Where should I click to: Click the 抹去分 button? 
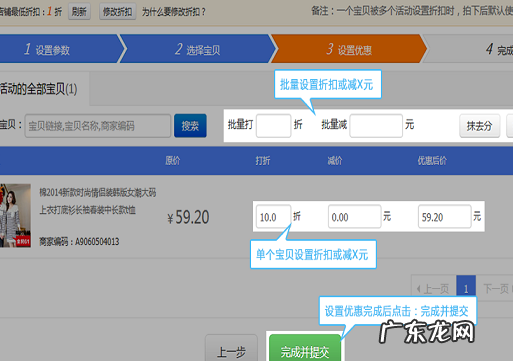pyautogui.click(x=480, y=126)
